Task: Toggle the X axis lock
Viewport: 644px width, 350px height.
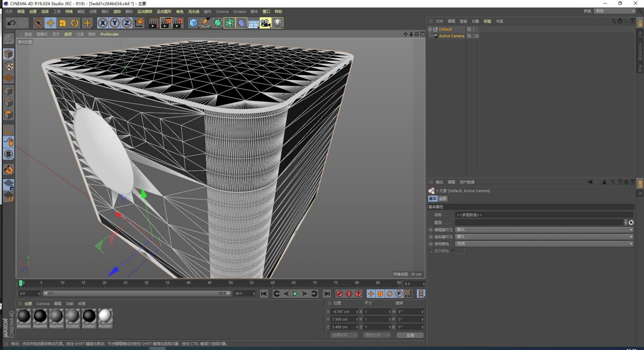Action: click(103, 23)
